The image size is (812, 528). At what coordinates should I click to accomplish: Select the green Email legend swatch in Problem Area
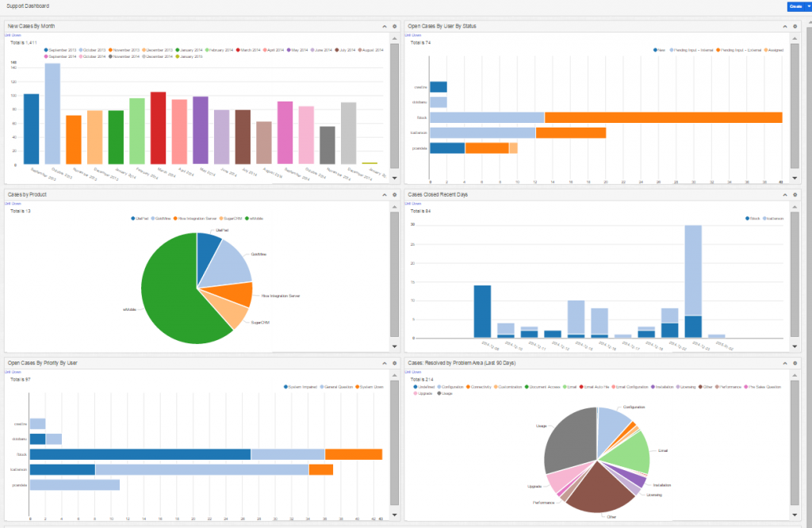pos(565,386)
